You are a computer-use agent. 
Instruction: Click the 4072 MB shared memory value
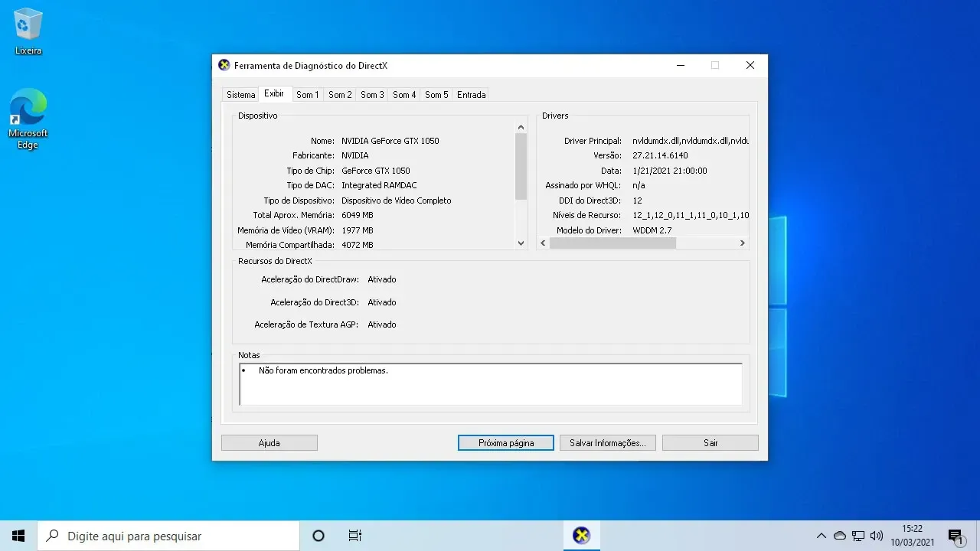click(358, 245)
